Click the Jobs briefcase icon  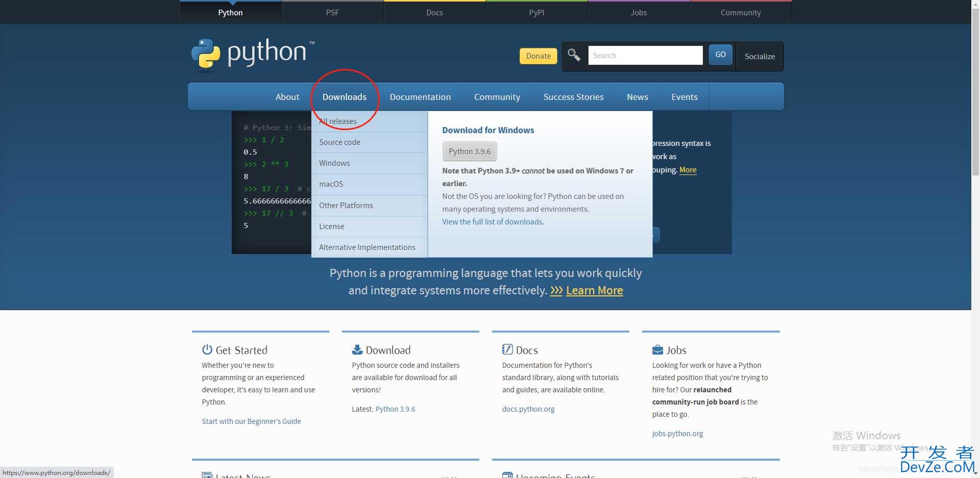pyautogui.click(x=657, y=350)
